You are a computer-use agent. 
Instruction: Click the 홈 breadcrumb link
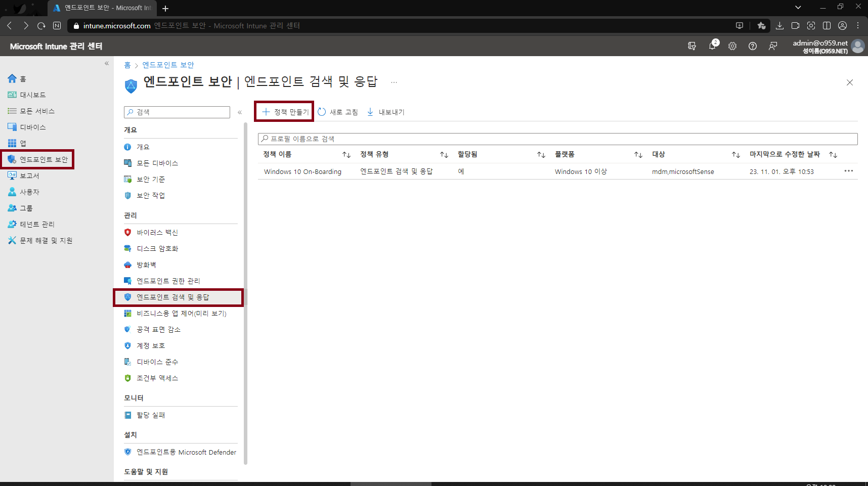click(127, 65)
